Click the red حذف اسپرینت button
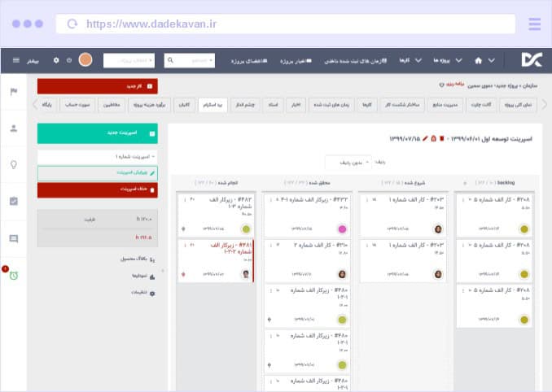This screenshot has height=392, width=552. (x=98, y=189)
